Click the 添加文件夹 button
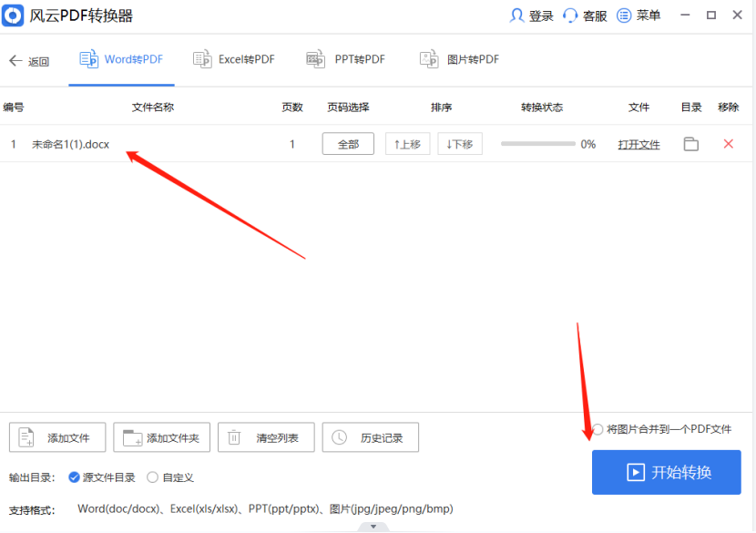Image resolution: width=756 pixels, height=533 pixels. pyautogui.click(x=161, y=437)
